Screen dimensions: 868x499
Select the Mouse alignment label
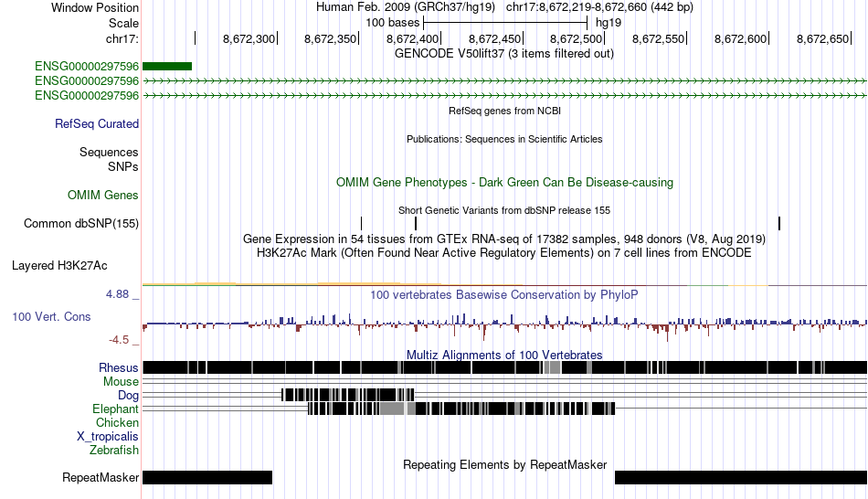point(120,382)
